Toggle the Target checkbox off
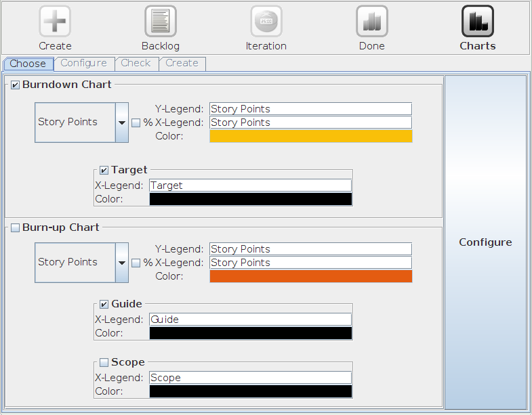The height and width of the screenshot is (415, 532). 104,170
